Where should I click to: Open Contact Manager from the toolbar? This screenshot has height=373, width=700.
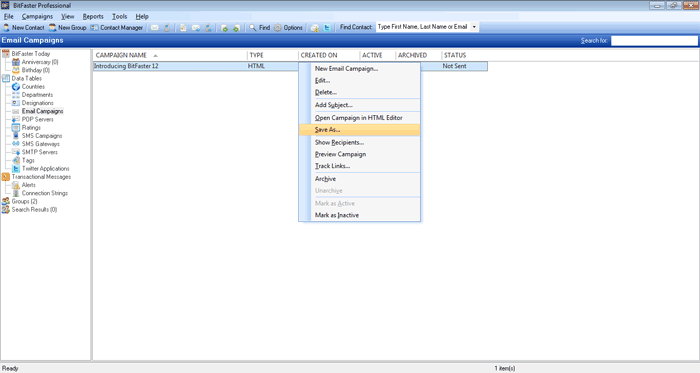[117, 28]
